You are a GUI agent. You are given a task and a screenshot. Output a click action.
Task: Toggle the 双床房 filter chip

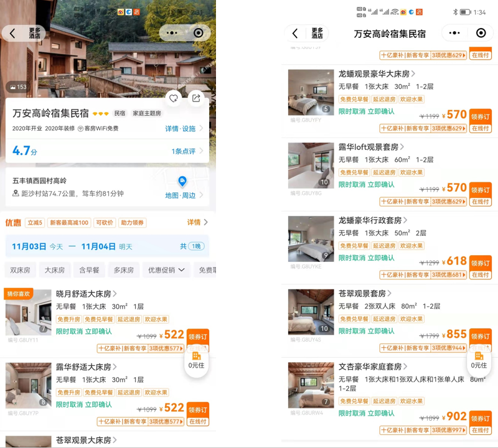(20, 270)
